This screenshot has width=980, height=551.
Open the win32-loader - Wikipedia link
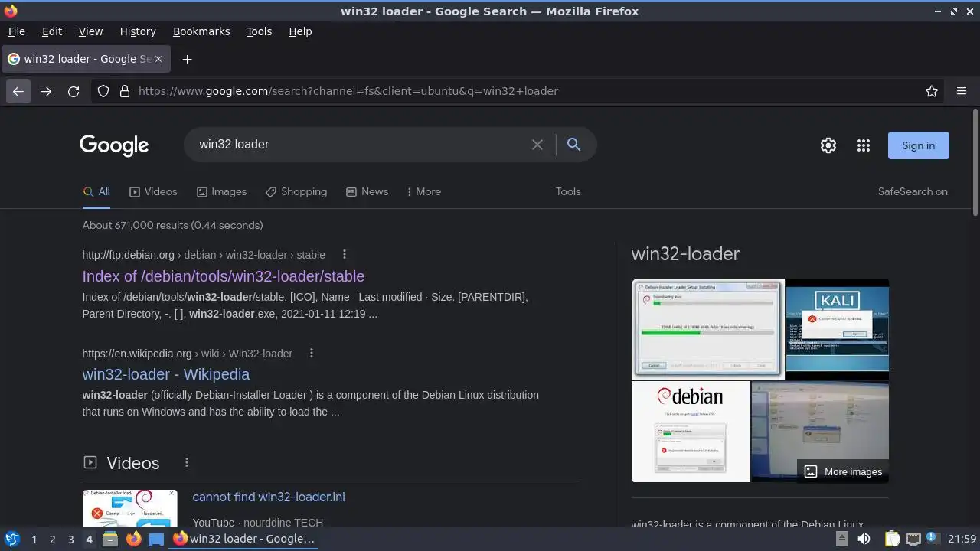(165, 374)
